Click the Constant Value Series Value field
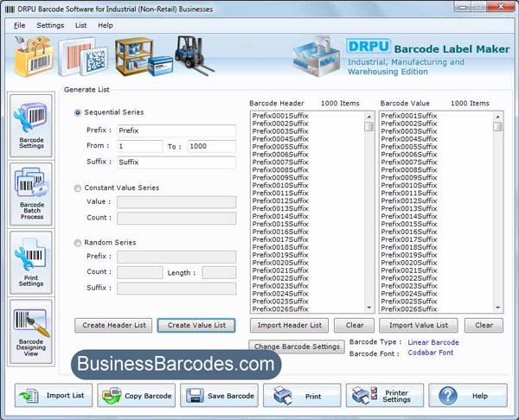This screenshot has width=519, height=420. 176,202
